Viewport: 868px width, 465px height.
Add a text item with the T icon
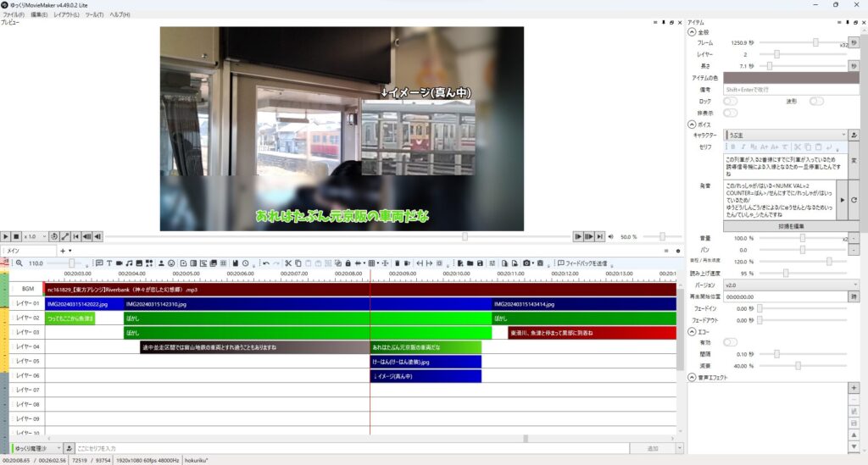108,263
